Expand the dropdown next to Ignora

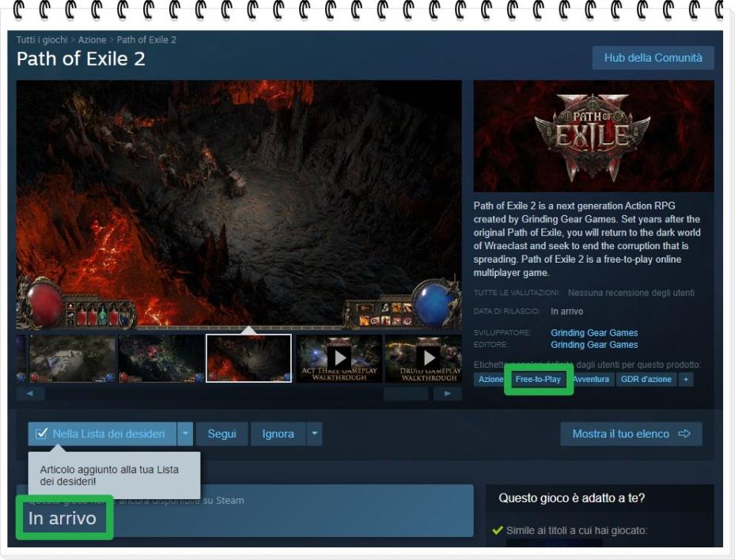tap(315, 433)
